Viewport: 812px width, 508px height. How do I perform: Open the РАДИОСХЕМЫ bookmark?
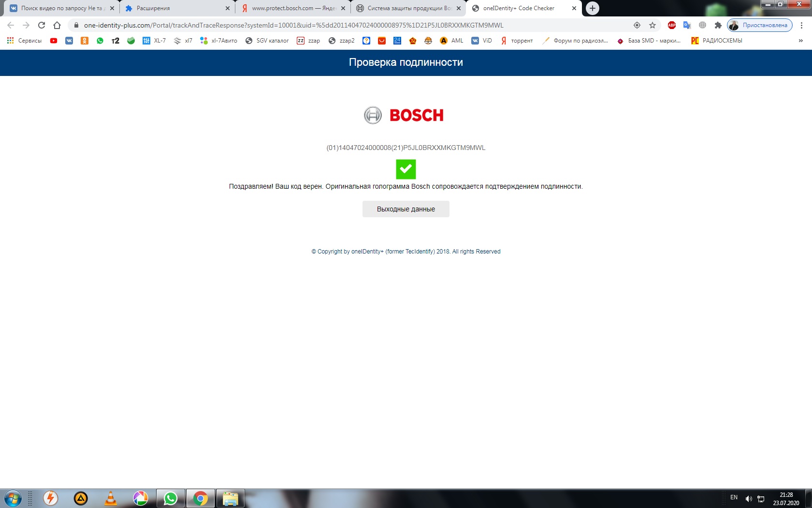(x=717, y=41)
